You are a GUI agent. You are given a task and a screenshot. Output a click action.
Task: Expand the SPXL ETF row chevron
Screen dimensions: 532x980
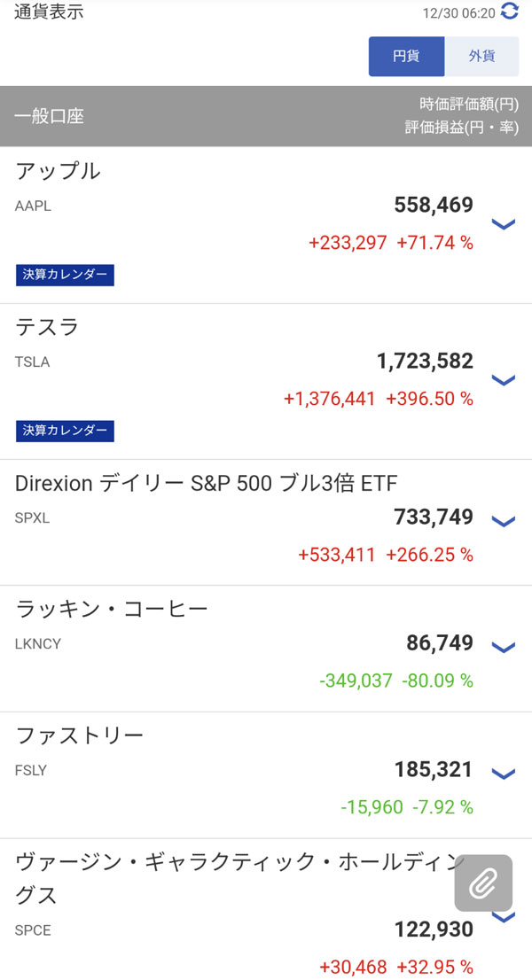coord(503,521)
